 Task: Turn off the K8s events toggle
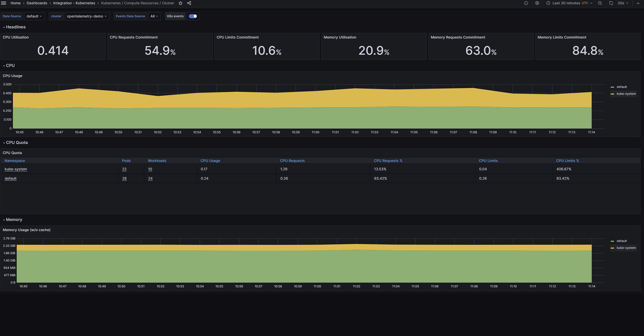[193, 16]
